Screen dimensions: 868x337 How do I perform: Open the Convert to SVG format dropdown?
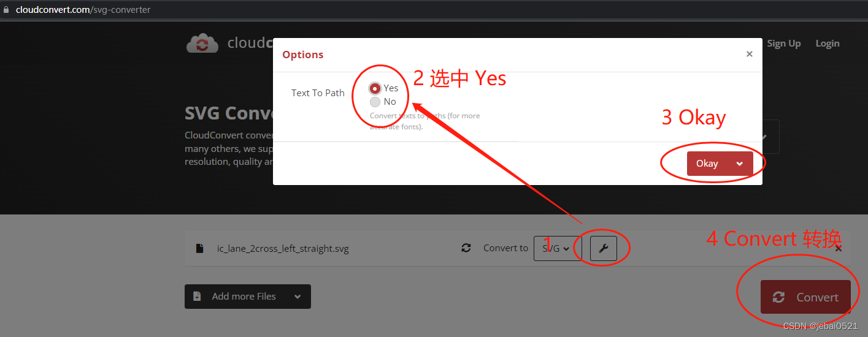[x=557, y=248]
